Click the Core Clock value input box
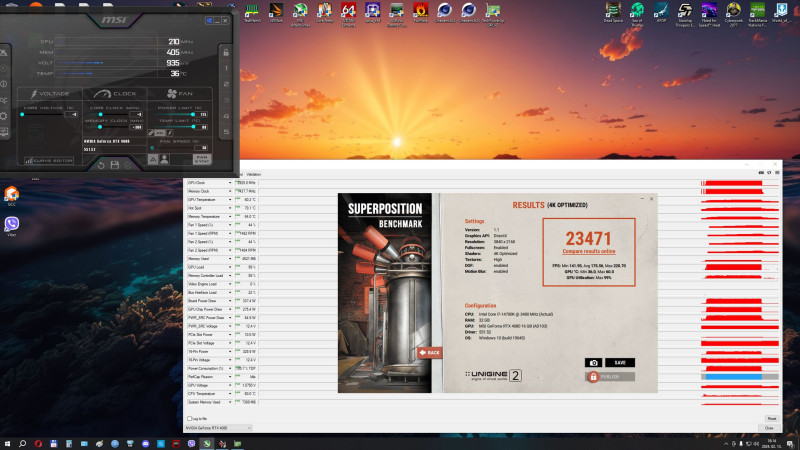Screen dimensions: 800x450 136,115
